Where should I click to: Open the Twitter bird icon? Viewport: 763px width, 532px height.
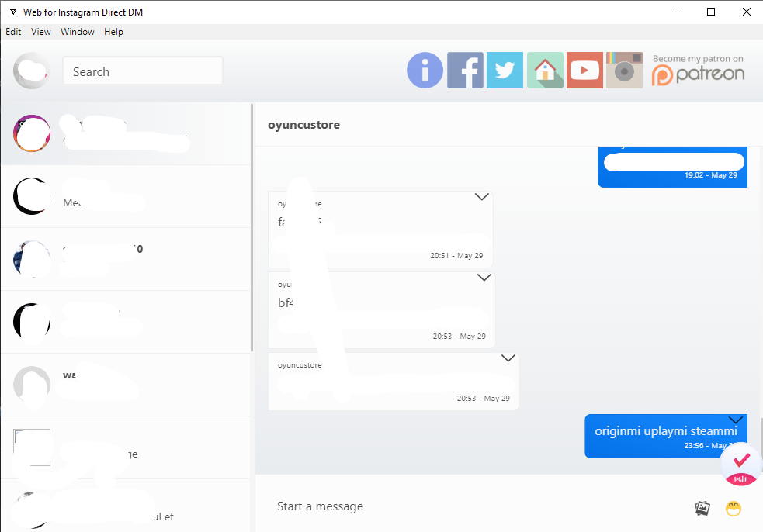(x=505, y=71)
